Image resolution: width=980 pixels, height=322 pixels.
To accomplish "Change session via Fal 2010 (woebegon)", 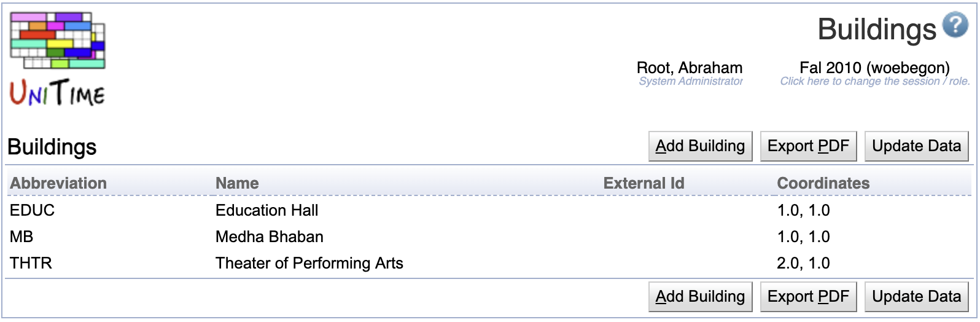I will [874, 68].
